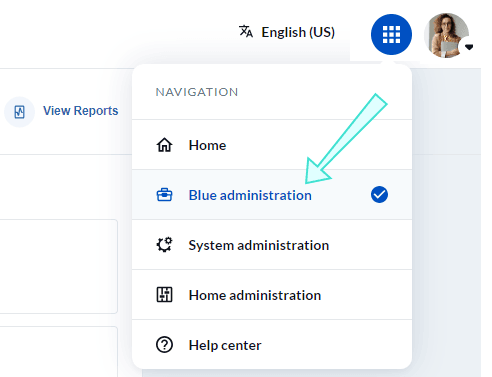The height and width of the screenshot is (377, 492).
Task: Expand the profile dropdown arrow
Action: tap(469, 47)
